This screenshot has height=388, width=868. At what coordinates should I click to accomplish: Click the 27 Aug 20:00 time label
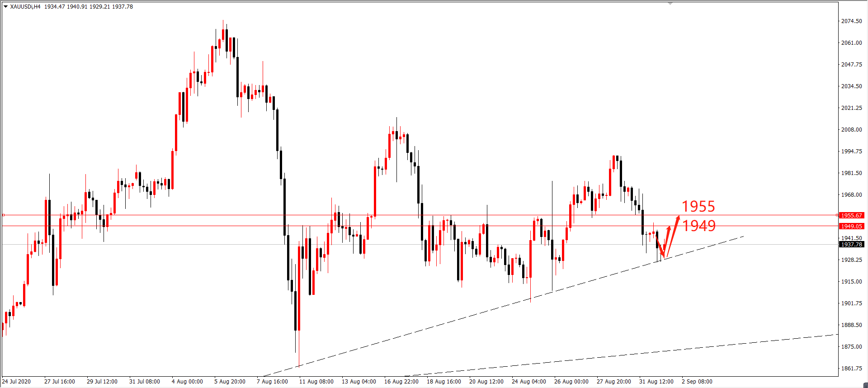(x=614, y=382)
